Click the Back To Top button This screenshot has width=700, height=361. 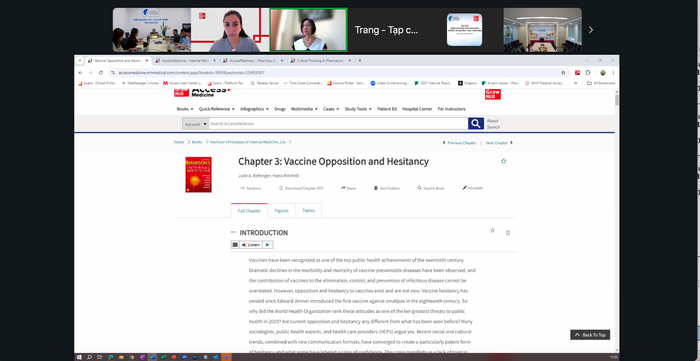point(590,335)
